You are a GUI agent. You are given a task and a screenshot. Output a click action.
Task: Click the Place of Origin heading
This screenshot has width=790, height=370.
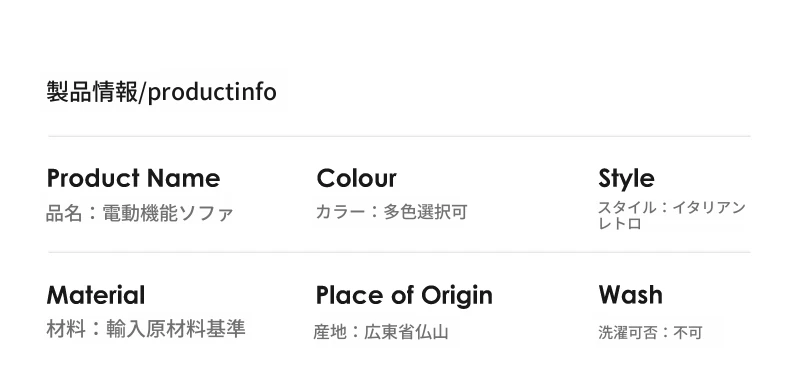click(x=404, y=295)
